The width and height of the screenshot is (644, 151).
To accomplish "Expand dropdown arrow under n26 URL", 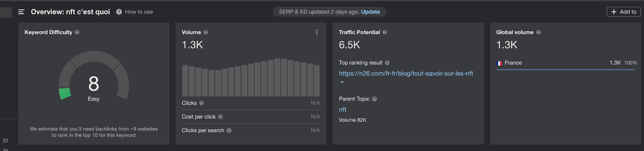I will (x=342, y=82).
